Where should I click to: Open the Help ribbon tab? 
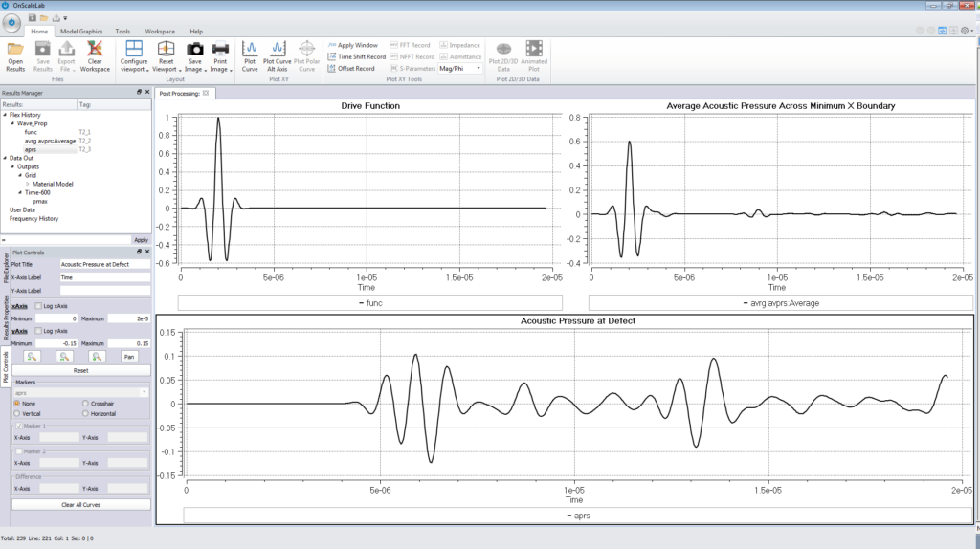[196, 32]
